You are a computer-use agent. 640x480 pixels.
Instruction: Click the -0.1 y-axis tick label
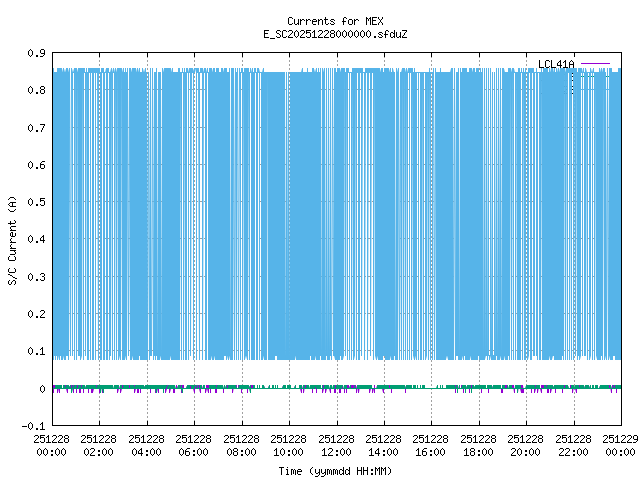32,426
